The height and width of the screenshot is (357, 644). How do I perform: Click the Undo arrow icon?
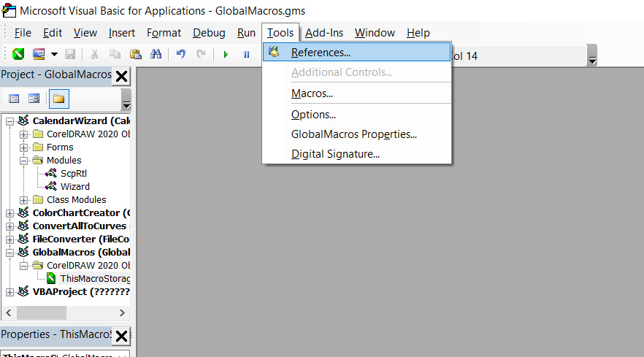(x=181, y=54)
